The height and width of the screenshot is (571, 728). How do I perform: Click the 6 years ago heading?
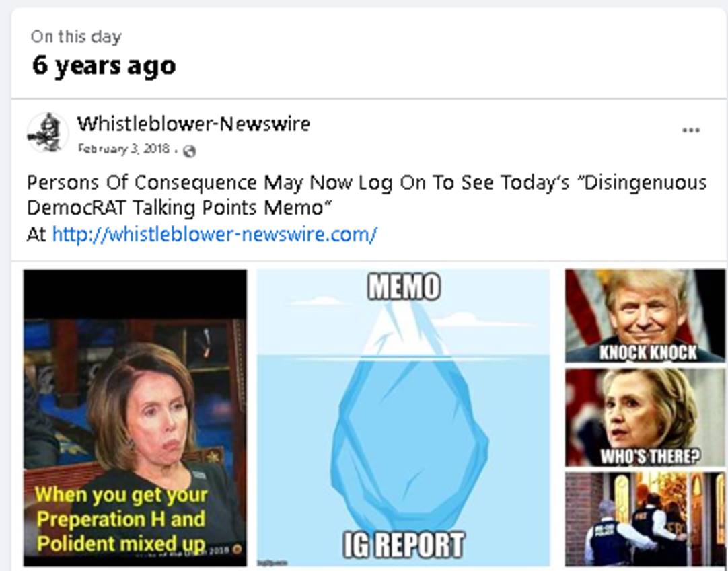coord(104,65)
